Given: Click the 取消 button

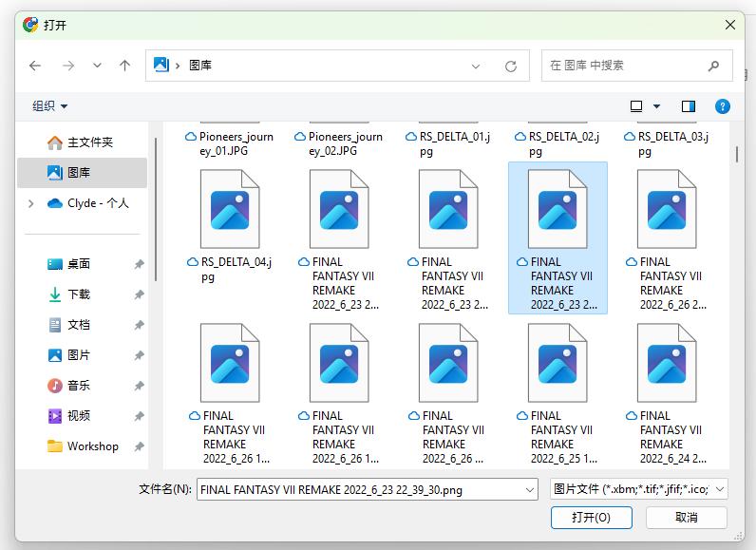Looking at the screenshot, I should [x=686, y=517].
